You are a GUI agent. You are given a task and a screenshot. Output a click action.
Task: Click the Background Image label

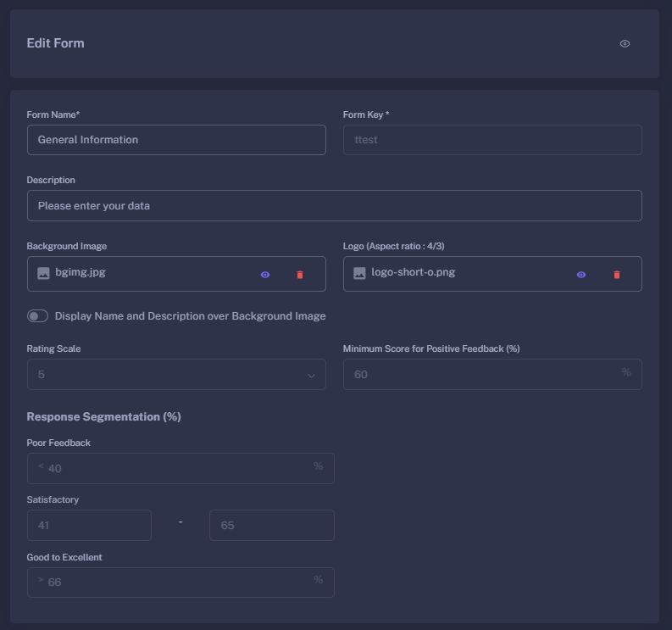click(x=66, y=246)
